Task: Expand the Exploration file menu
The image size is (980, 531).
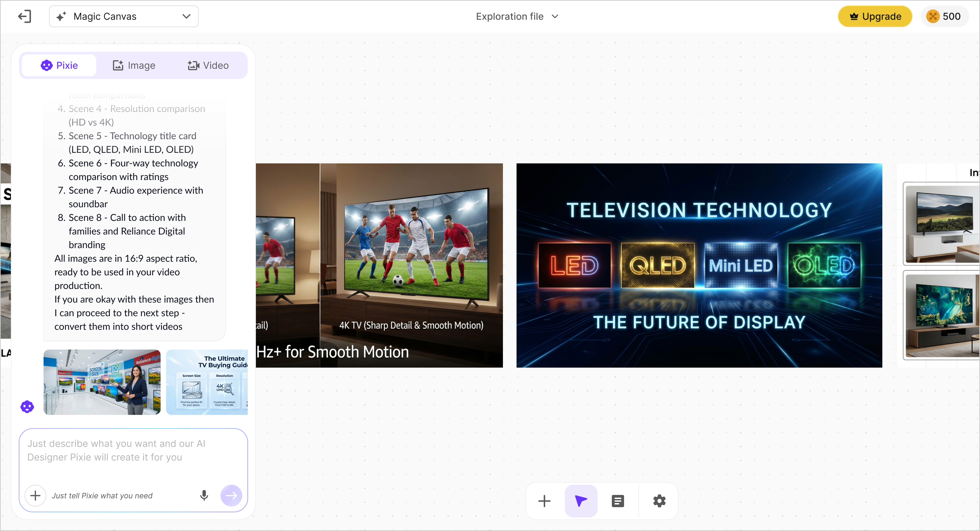Action: point(517,16)
